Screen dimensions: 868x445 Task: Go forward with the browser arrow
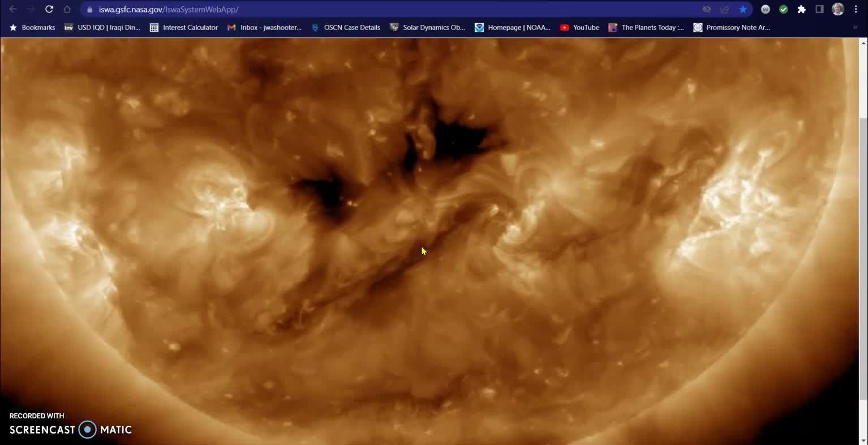click(x=31, y=9)
